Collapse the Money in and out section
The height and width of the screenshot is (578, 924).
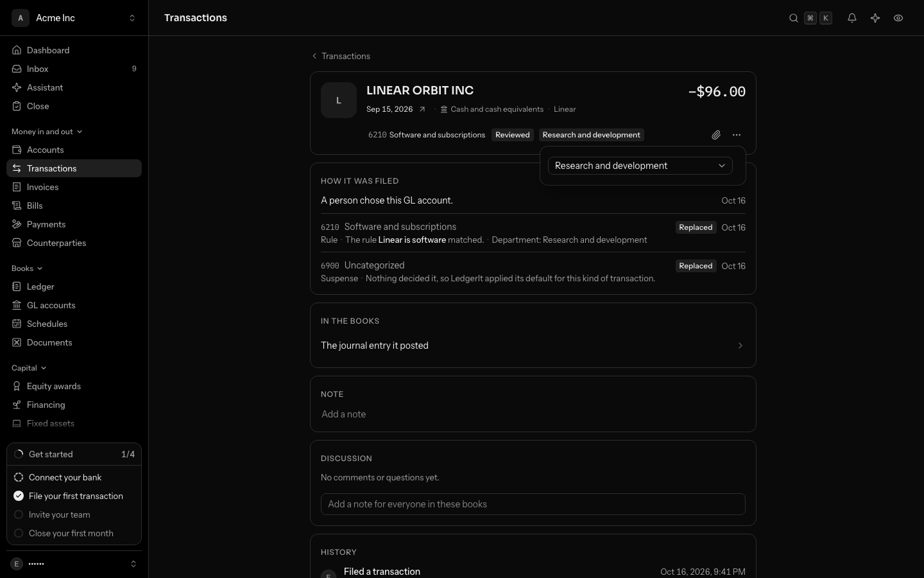pos(47,132)
